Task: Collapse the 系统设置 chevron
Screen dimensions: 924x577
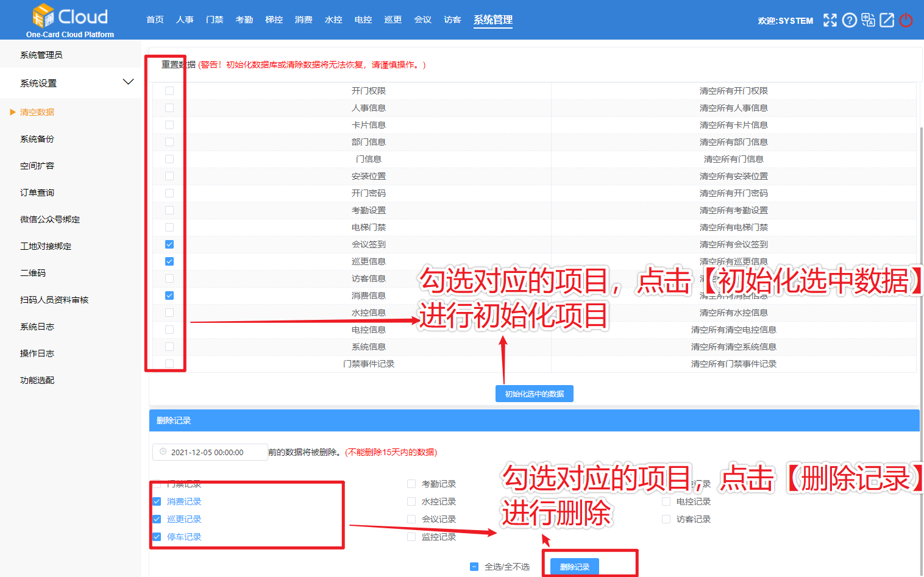Action: coord(128,82)
